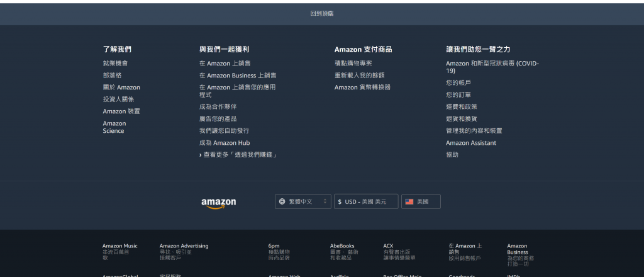Image resolution: width=644 pixels, height=277 pixels.
Task: Open 成為 Amazon Hub link
Action: [x=225, y=143]
